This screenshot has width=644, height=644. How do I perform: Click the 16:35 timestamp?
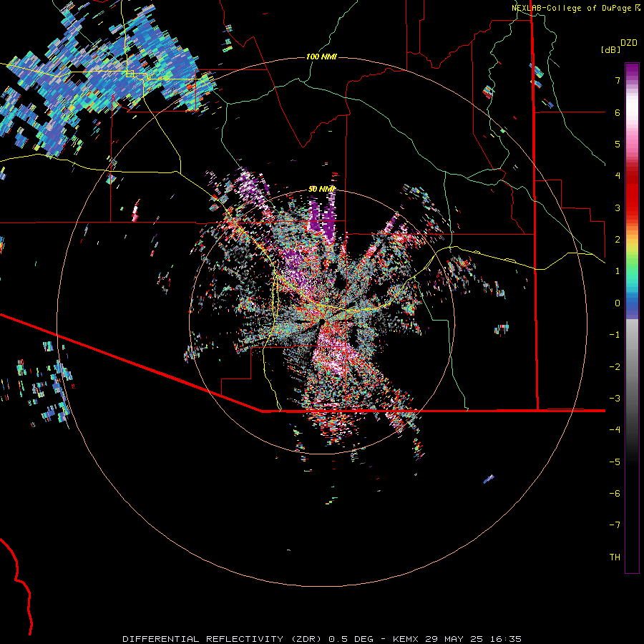tap(507, 639)
